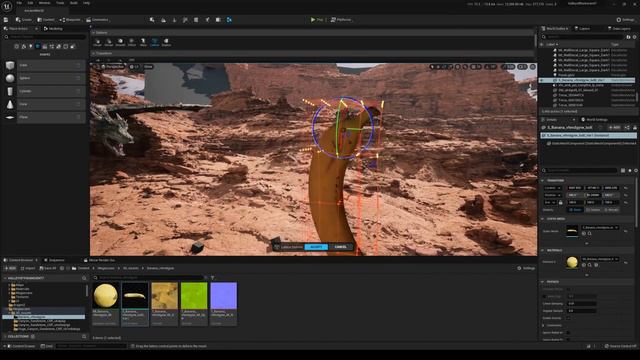Open the Location type dropdown
The height and width of the screenshot is (360, 640).
pyautogui.click(x=553, y=188)
